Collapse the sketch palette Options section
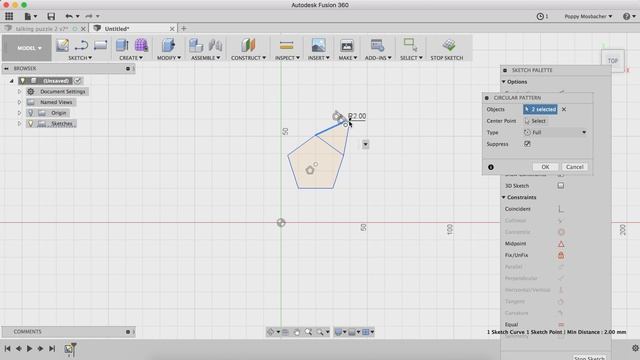640x360 pixels. (504, 82)
